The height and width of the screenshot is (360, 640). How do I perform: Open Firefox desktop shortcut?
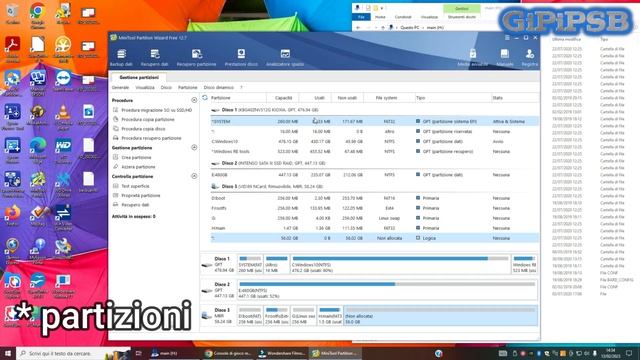point(12,216)
